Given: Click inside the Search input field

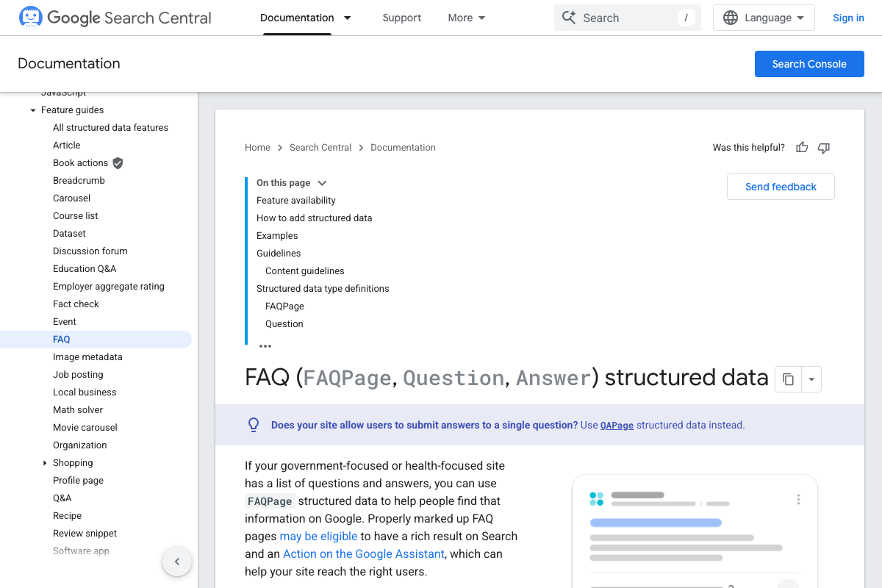Looking at the screenshot, I should (x=632, y=17).
